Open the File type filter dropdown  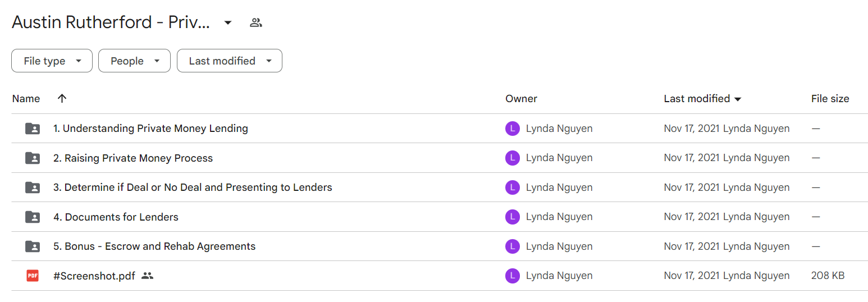52,61
